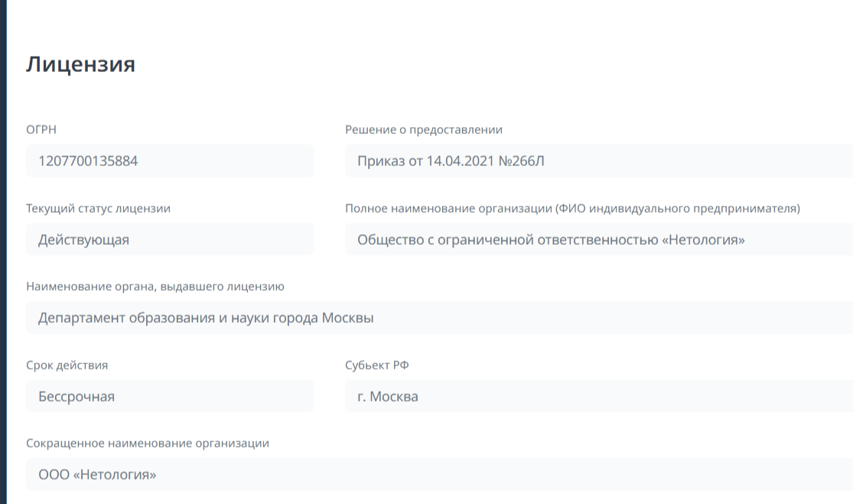The height and width of the screenshot is (504, 853).
Task: Click the Действующая license status field
Action: [170, 240]
